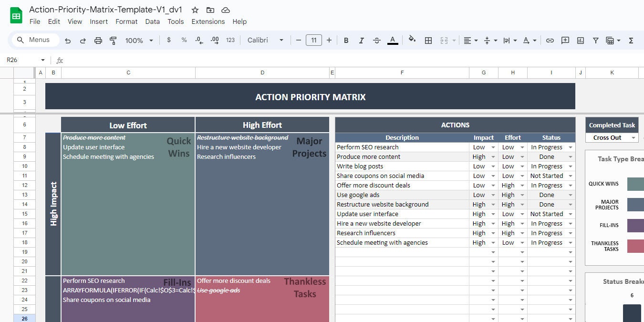Image resolution: width=644 pixels, height=322 pixels.
Task: Toggle bold formatting
Action: coord(346,40)
